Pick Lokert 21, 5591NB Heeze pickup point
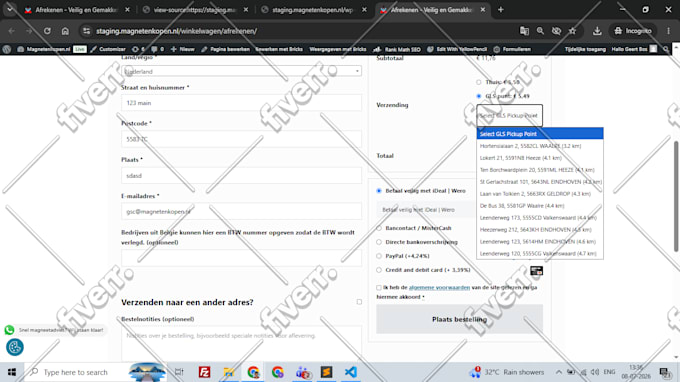680x382 pixels. (x=540, y=158)
